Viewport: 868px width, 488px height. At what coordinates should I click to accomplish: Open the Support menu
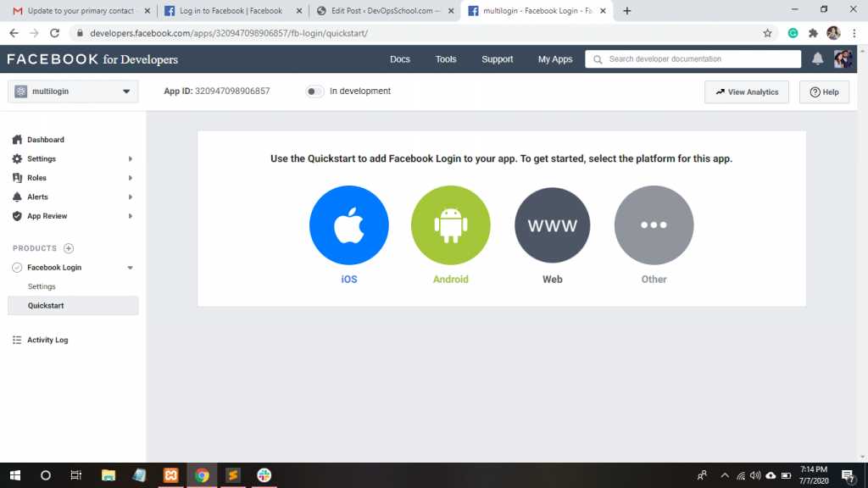pyautogui.click(x=497, y=59)
